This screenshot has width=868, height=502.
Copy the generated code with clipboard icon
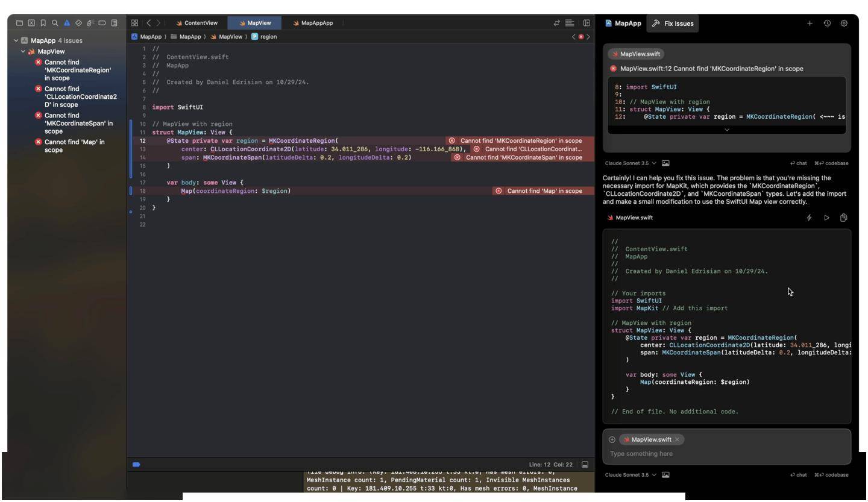[843, 218]
